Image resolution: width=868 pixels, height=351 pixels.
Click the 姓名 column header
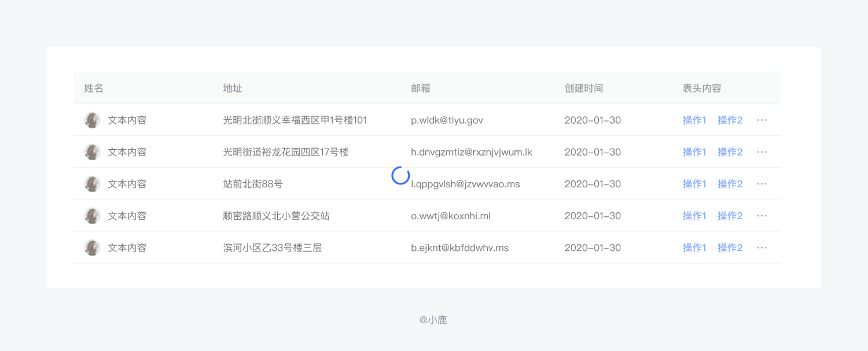click(94, 88)
